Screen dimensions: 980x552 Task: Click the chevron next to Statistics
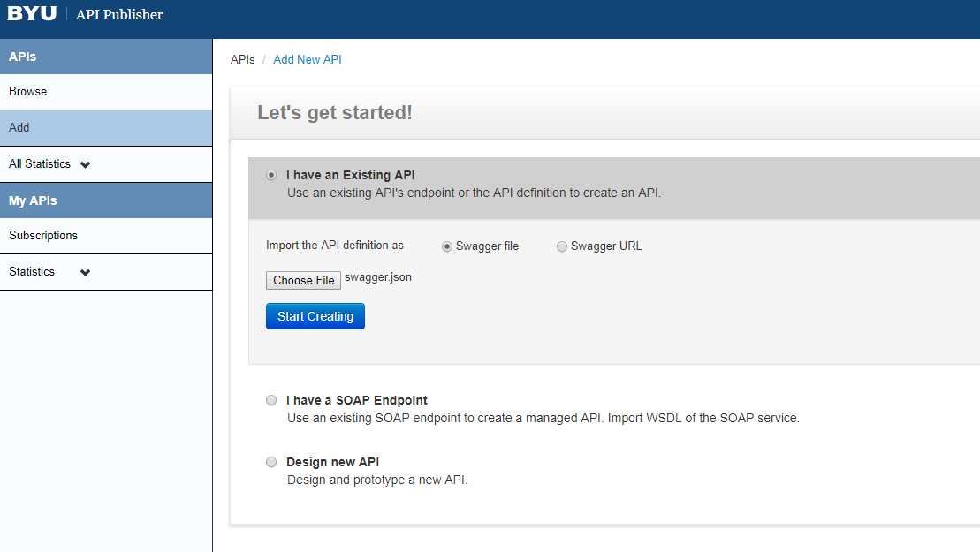[x=86, y=272]
